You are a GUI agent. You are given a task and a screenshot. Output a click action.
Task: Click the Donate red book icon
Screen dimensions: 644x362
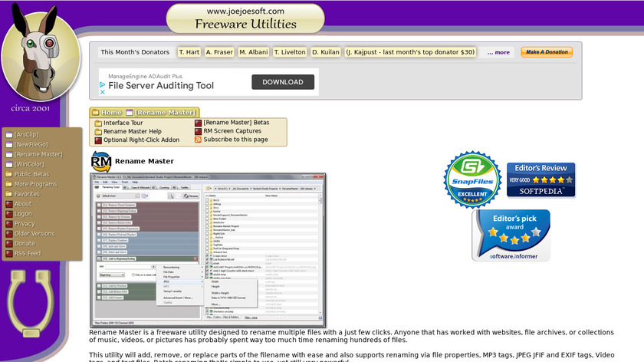pyautogui.click(x=9, y=243)
